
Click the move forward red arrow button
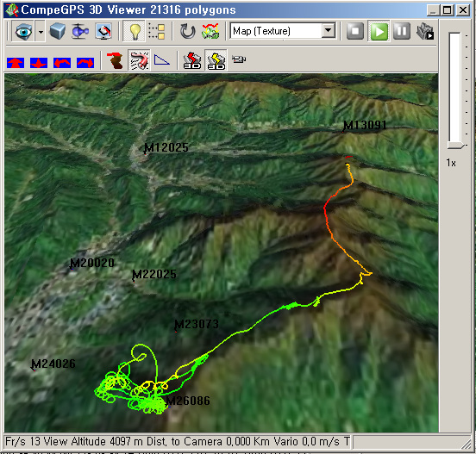16,63
